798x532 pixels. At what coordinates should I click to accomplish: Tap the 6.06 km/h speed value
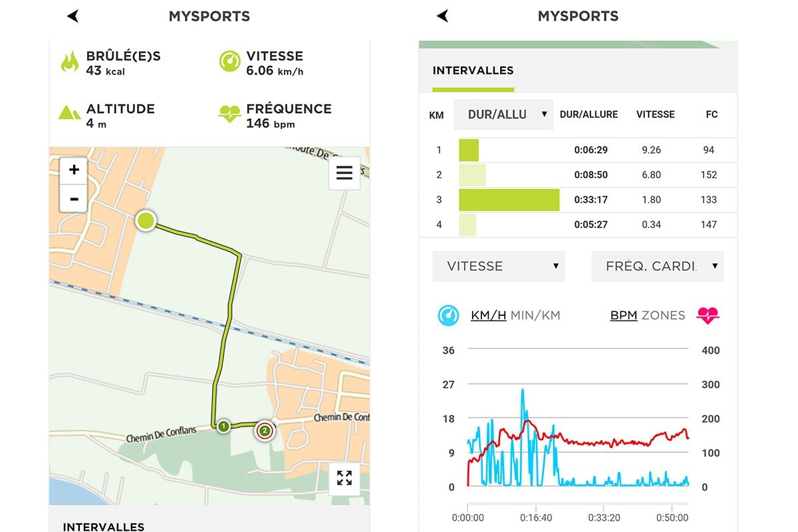(275, 70)
